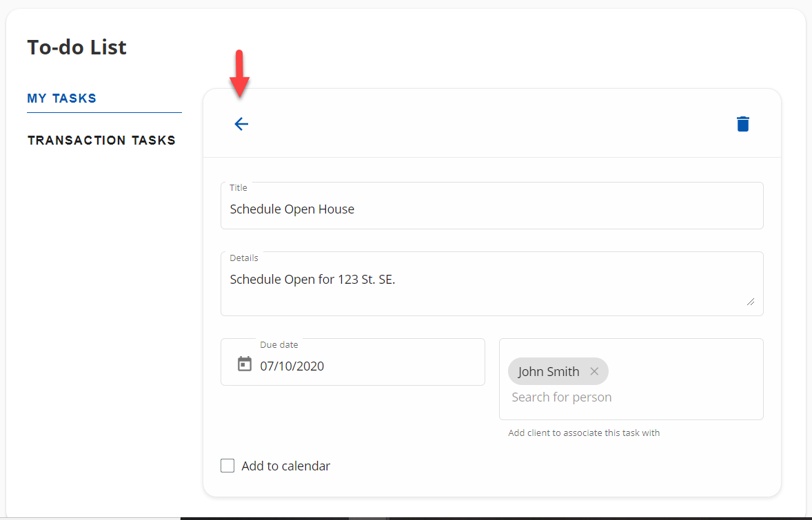812x520 pixels.
Task: Click the Add client helper text
Action: coord(584,433)
